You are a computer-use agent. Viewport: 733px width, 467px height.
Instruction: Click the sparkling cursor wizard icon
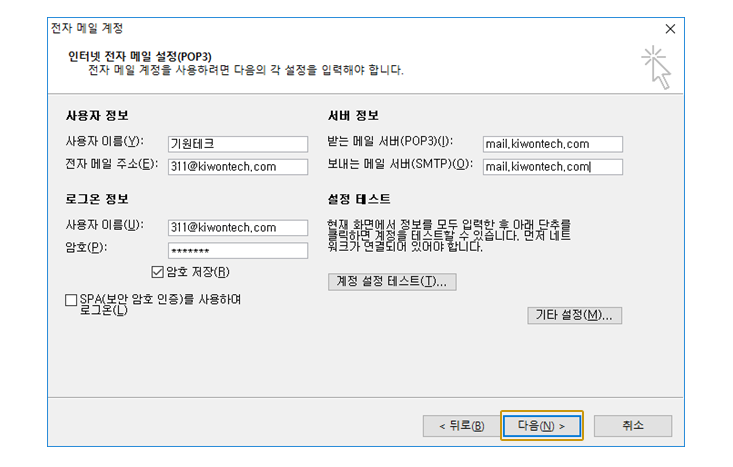[655, 67]
